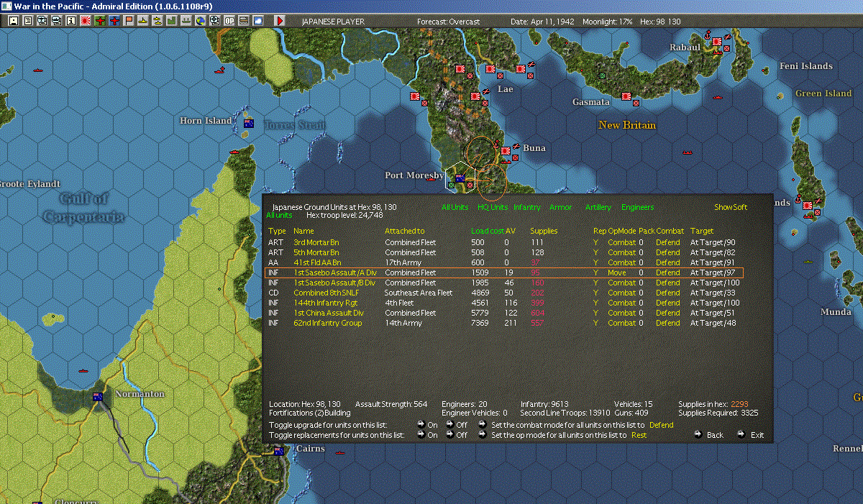Change Combat 'Defend' of 1st Sasebo Assault/B Div
This screenshot has width=863, height=504.
click(x=667, y=283)
